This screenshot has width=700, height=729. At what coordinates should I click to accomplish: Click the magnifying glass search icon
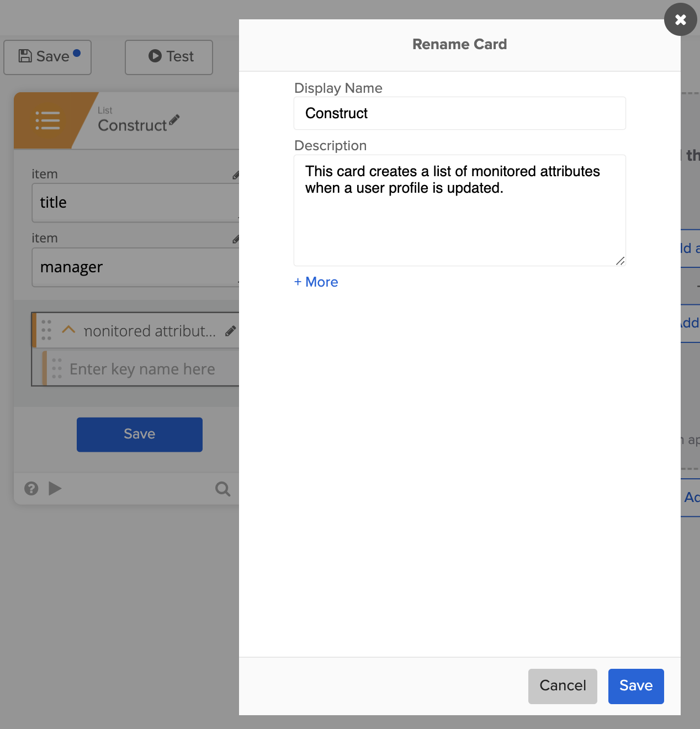click(x=222, y=489)
